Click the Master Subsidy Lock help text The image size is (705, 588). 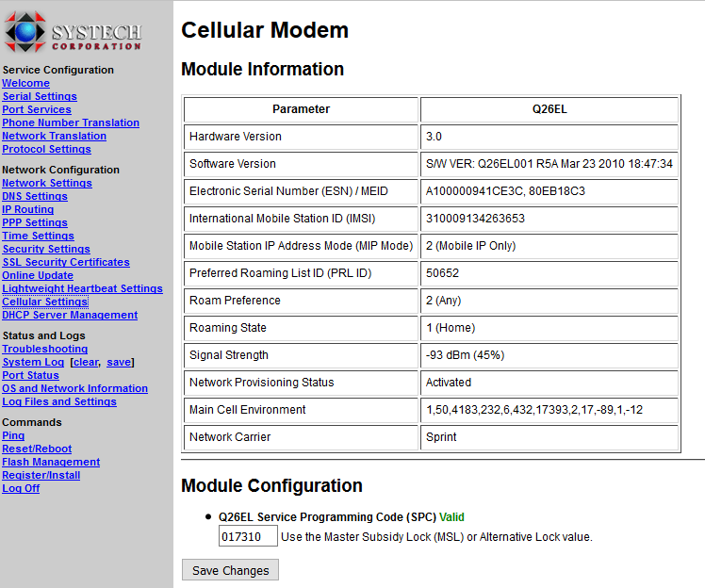436,537
